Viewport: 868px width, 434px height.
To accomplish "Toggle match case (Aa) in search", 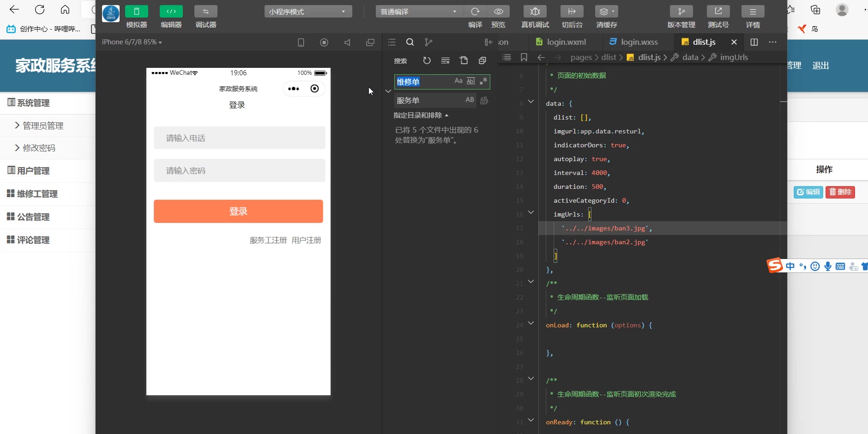I will point(458,81).
